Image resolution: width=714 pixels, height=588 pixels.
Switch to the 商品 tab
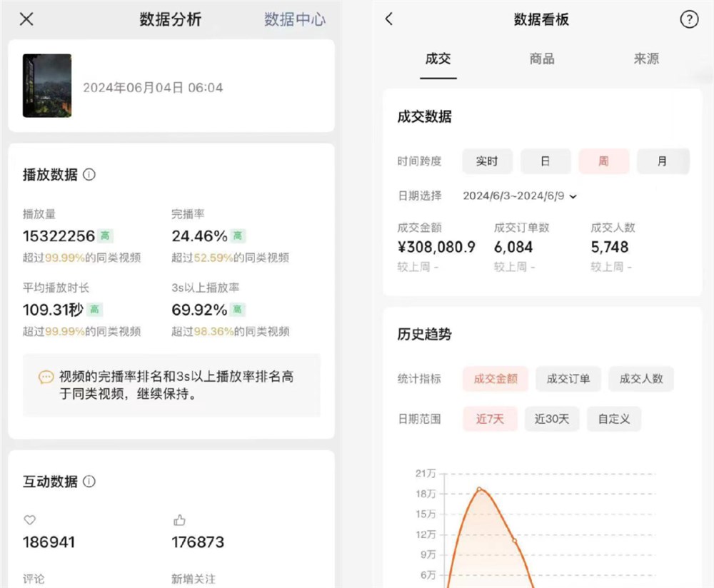pos(542,59)
